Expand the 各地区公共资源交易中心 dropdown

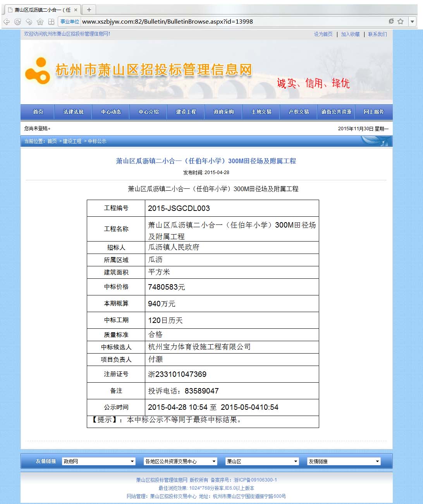(181, 461)
